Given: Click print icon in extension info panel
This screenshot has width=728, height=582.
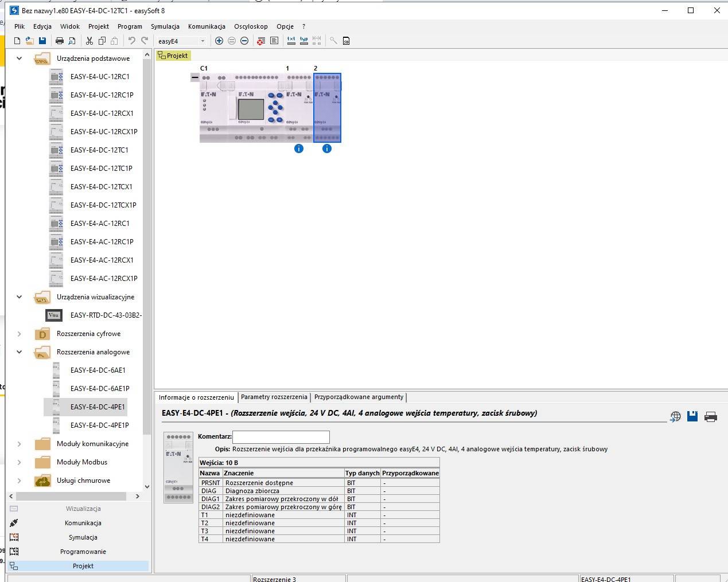Looking at the screenshot, I should coord(710,417).
